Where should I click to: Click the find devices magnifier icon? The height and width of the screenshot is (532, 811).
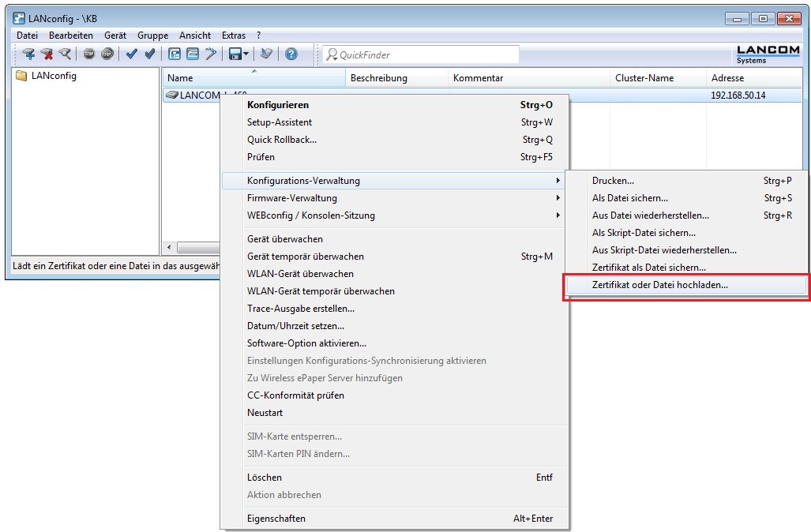click(x=65, y=54)
